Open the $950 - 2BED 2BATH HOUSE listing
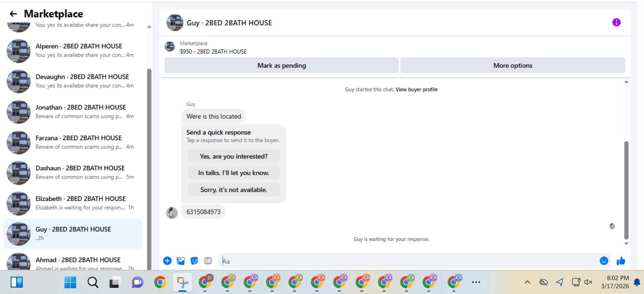This screenshot has width=644, height=294. click(213, 51)
